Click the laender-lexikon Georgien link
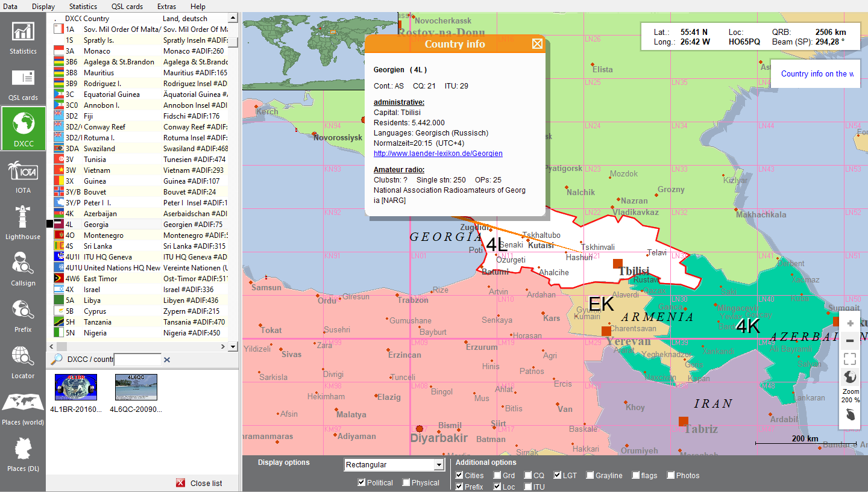 point(438,153)
